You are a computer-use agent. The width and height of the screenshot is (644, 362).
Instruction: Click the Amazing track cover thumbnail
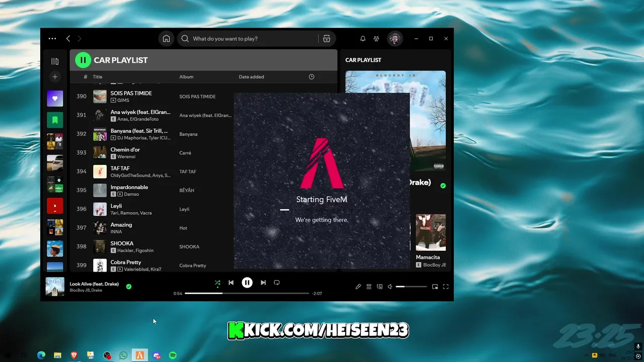tap(100, 228)
